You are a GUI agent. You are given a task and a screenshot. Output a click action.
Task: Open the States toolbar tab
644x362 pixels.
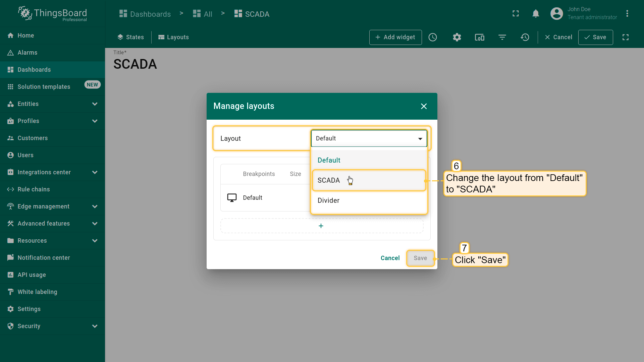click(130, 37)
